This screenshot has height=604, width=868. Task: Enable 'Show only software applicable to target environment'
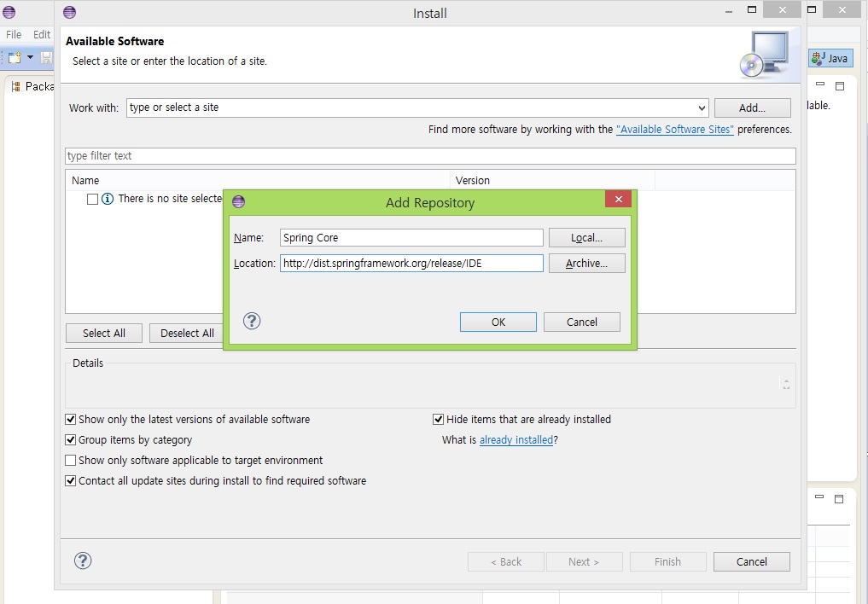click(x=71, y=461)
